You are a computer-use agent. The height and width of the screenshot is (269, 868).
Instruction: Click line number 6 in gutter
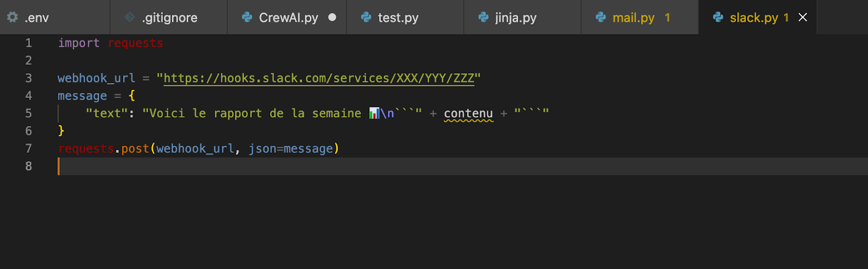29,131
